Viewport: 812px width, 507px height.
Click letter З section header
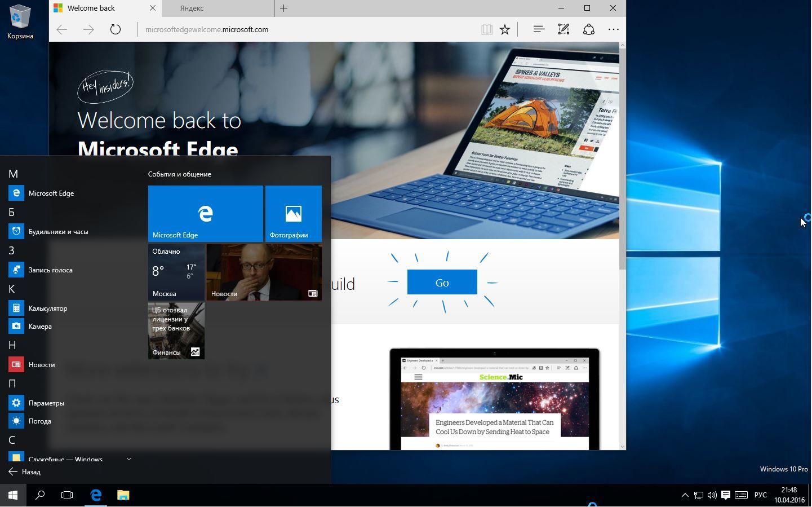pos(12,250)
